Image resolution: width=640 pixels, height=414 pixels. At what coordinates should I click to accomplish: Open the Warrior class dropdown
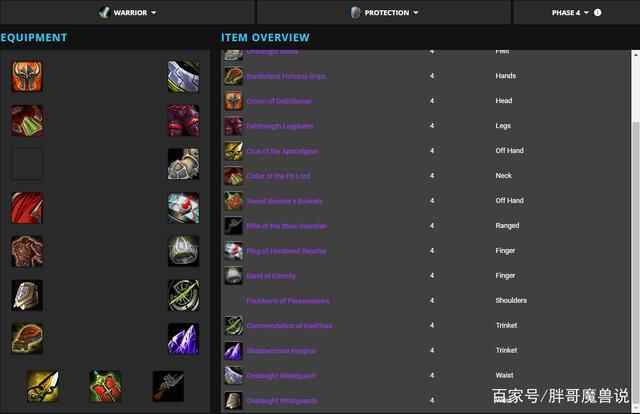[127, 13]
